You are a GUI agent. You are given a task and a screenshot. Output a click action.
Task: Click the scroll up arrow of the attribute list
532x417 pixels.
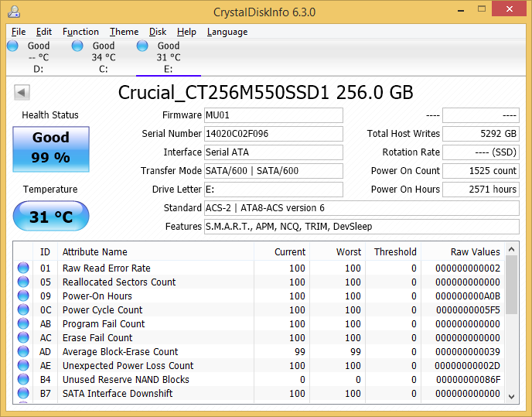pos(512,250)
